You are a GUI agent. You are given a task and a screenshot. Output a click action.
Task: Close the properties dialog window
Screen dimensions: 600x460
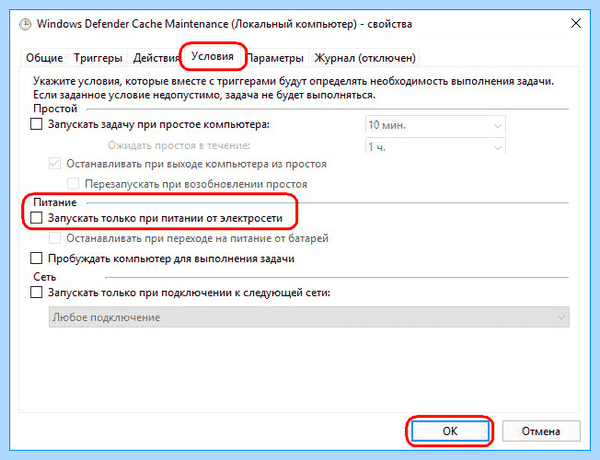click(576, 23)
